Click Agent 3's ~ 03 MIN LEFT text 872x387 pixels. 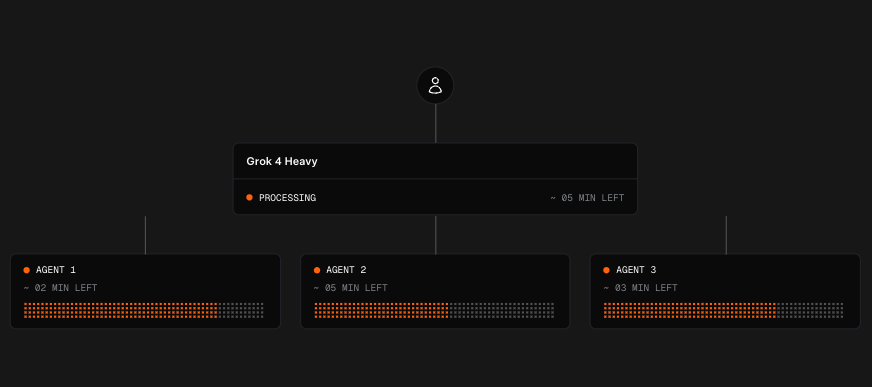click(640, 288)
